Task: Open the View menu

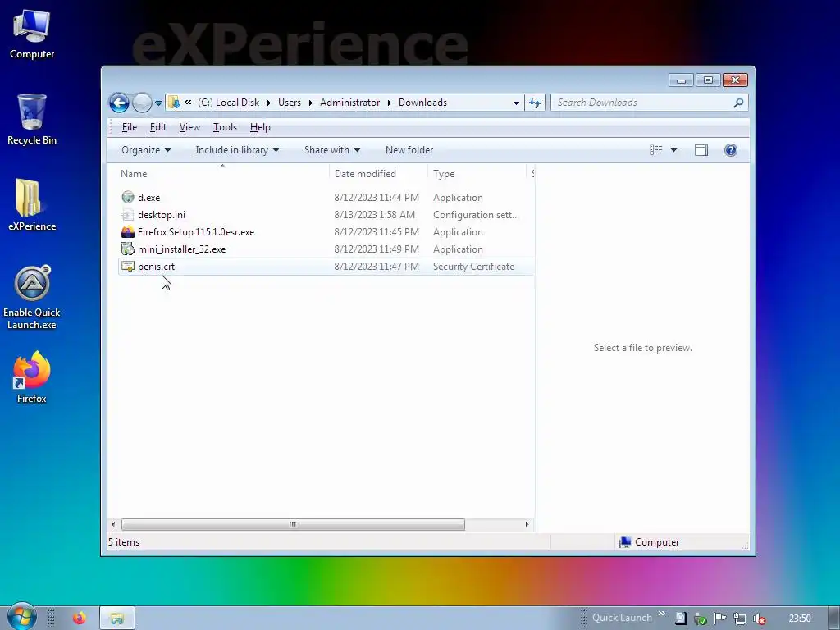Action: [x=189, y=127]
